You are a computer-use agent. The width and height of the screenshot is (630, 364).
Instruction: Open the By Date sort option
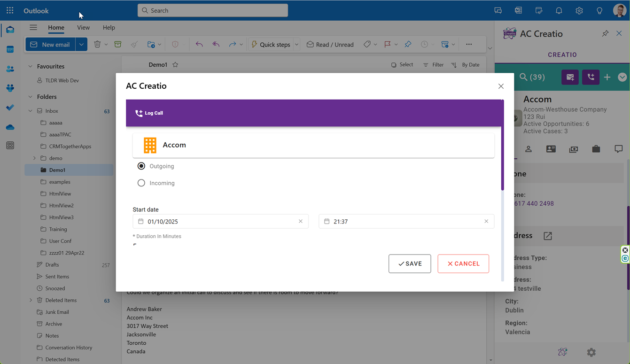465,65
